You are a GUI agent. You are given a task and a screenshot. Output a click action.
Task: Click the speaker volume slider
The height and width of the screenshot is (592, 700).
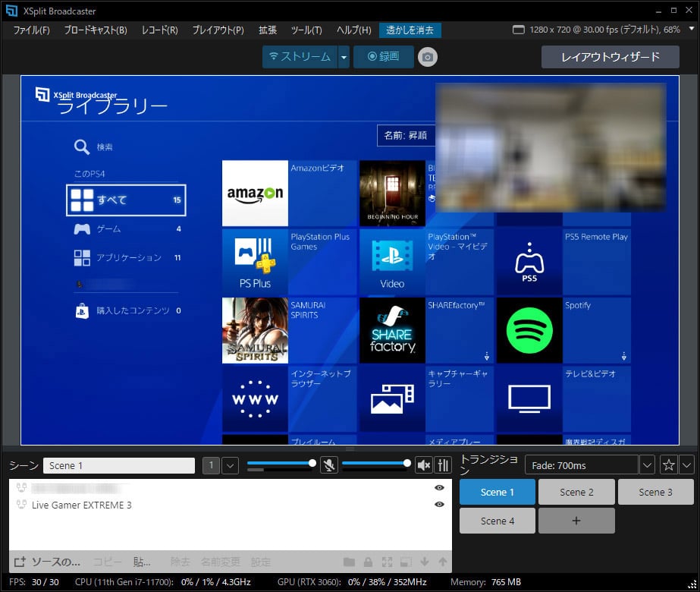tap(376, 463)
